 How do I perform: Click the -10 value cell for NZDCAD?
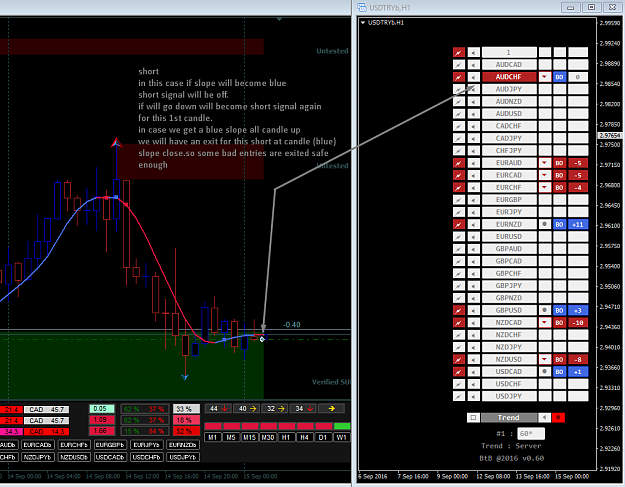(578, 322)
